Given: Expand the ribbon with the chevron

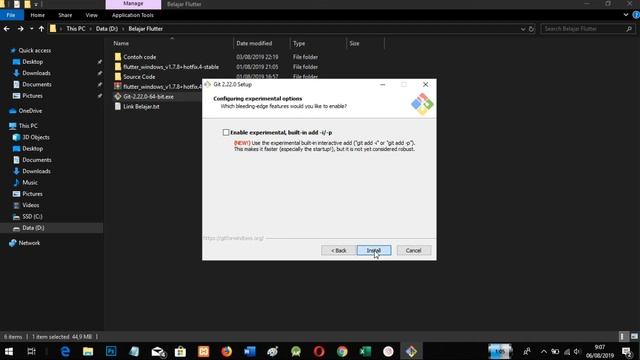Looking at the screenshot, I should click(x=626, y=15).
